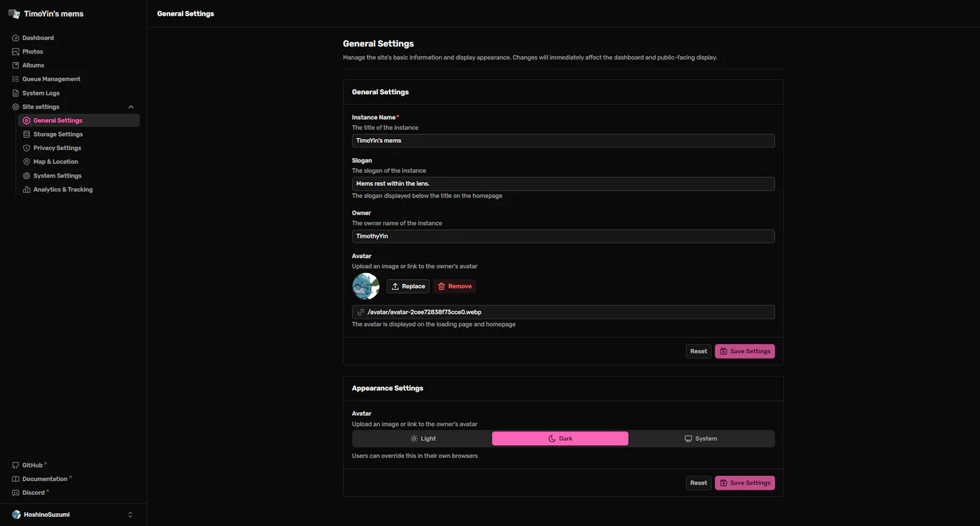Screen dimensions: 980x526
Task: Save Settings in General Settings card
Action: (x=745, y=351)
